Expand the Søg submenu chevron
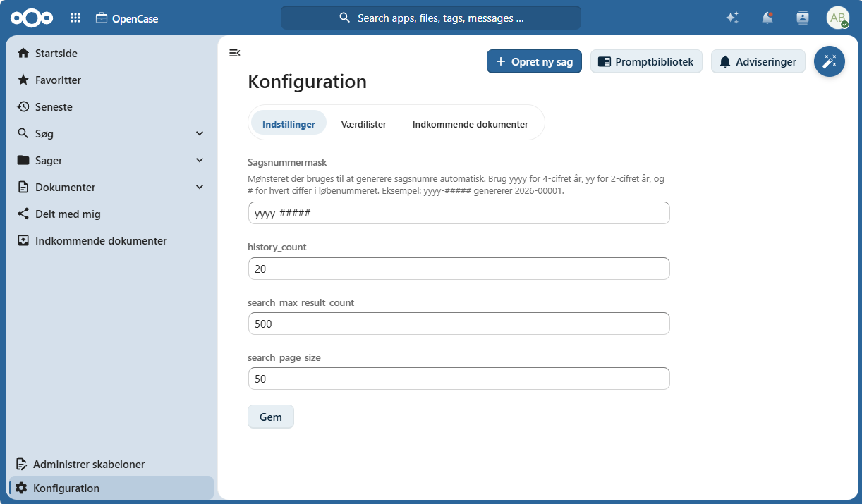862x504 pixels. (x=200, y=133)
